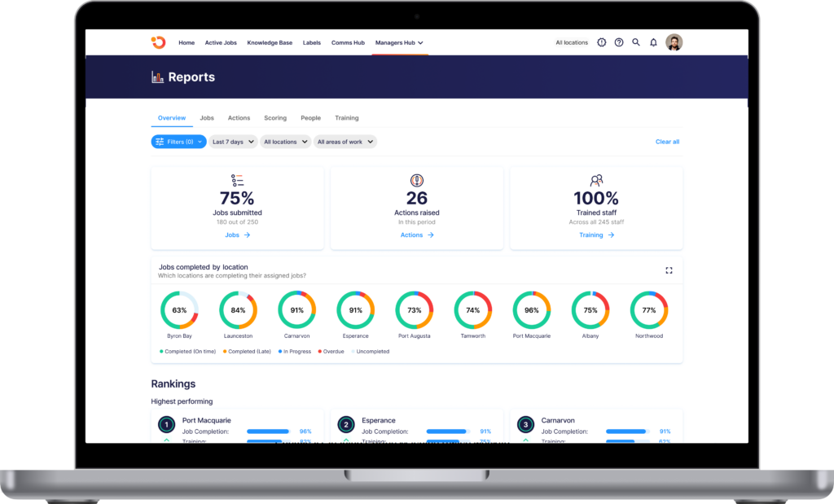
Task: Open the Filters (0) dropdown
Action: tap(178, 142)
